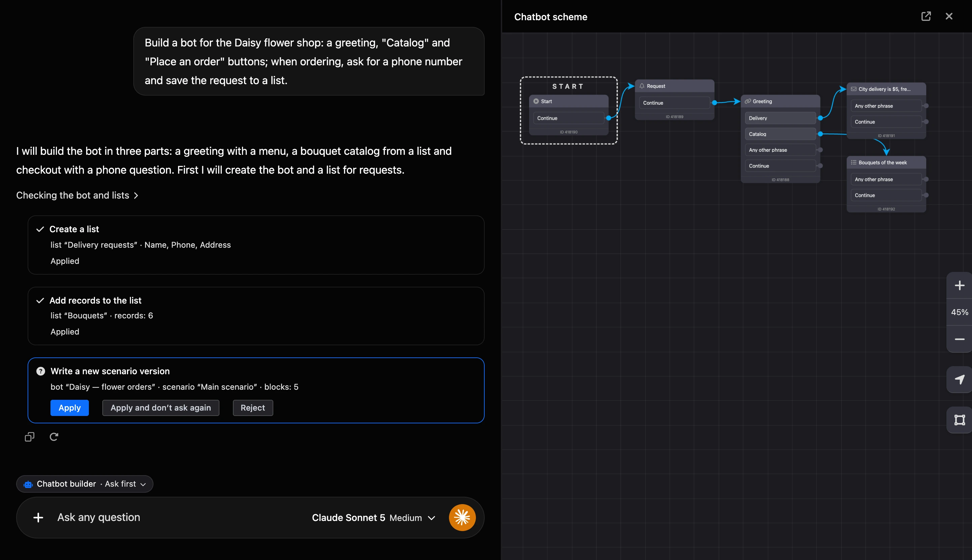Image resolution: width=972 pixels, height=560 pixels.
Task: Click the Greeting block link icon
Action: 748,101
